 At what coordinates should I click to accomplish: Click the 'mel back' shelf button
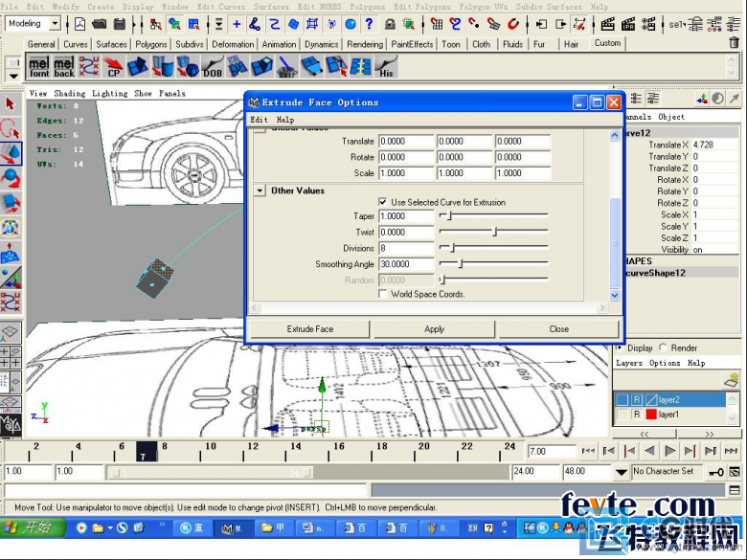64,67
